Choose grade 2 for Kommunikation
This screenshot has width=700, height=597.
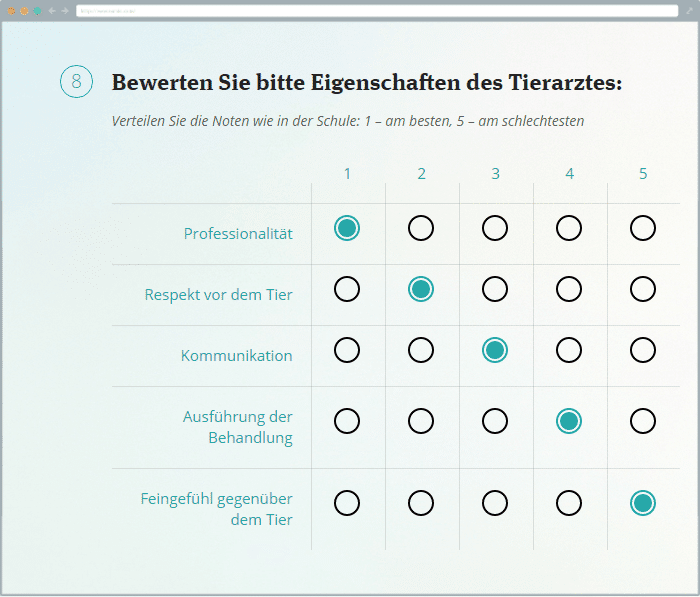(421, 350)
